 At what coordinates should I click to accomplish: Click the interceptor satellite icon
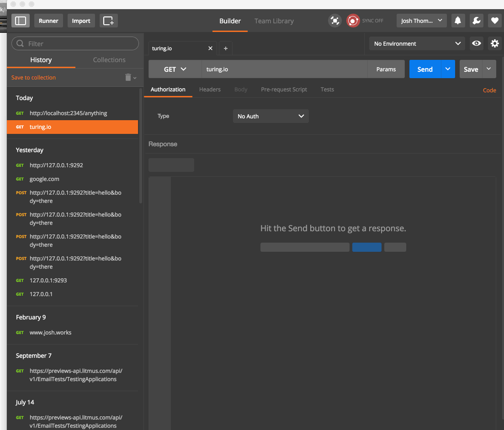[335, 21]
